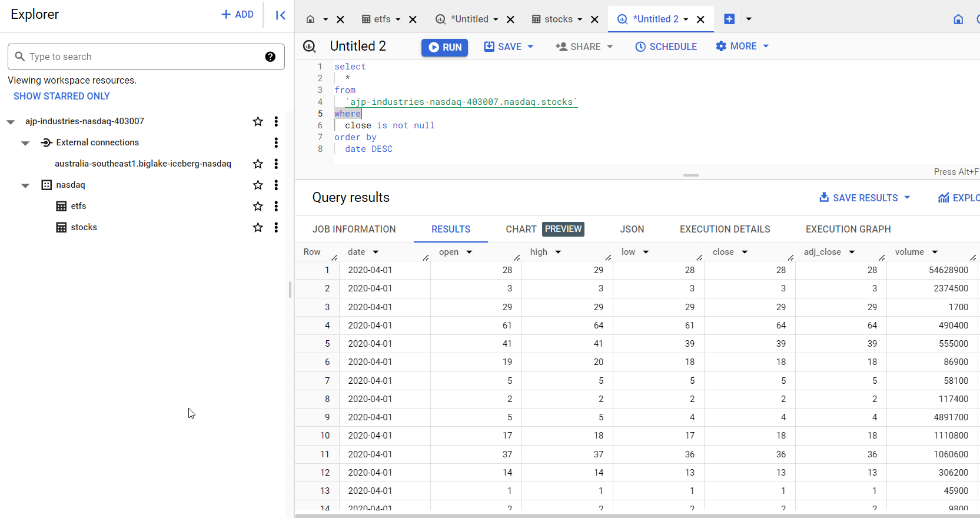Star the australia-southeast1.biglake-iceberg-nasdaq connection
This screenshot has width=980, height=518.
click(x=258, y=164)
